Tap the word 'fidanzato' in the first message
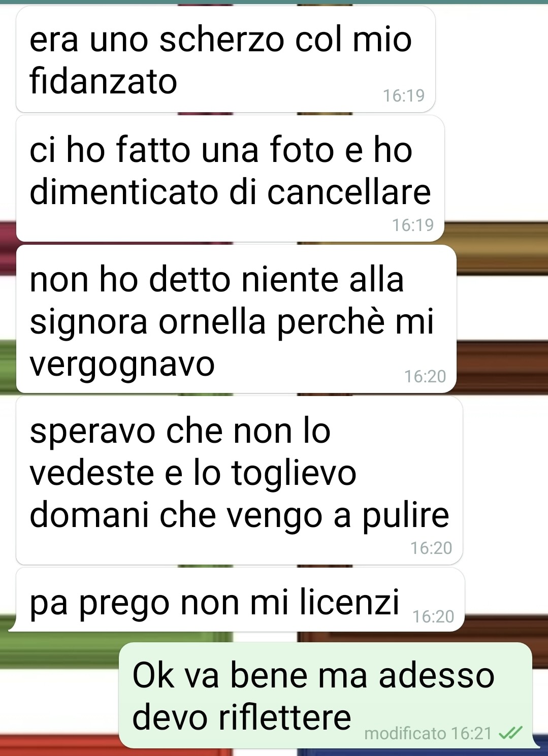The width and height of the screenshot is (548, 756). 103,81
